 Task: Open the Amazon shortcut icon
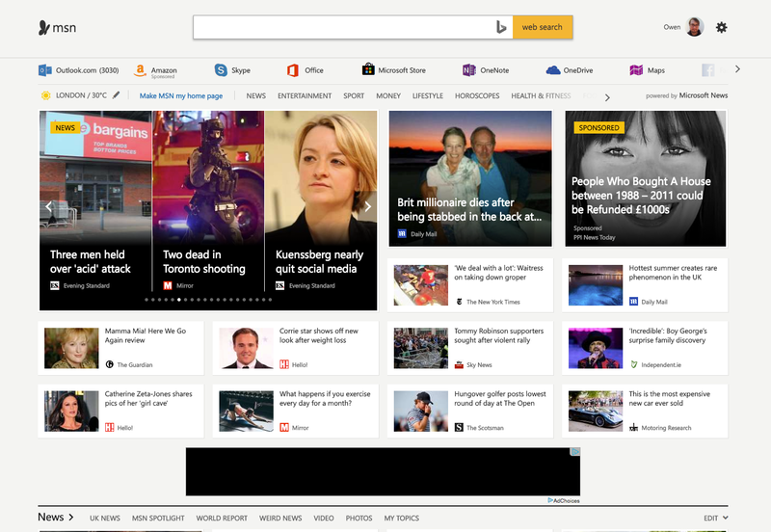[x=140, y=70]
